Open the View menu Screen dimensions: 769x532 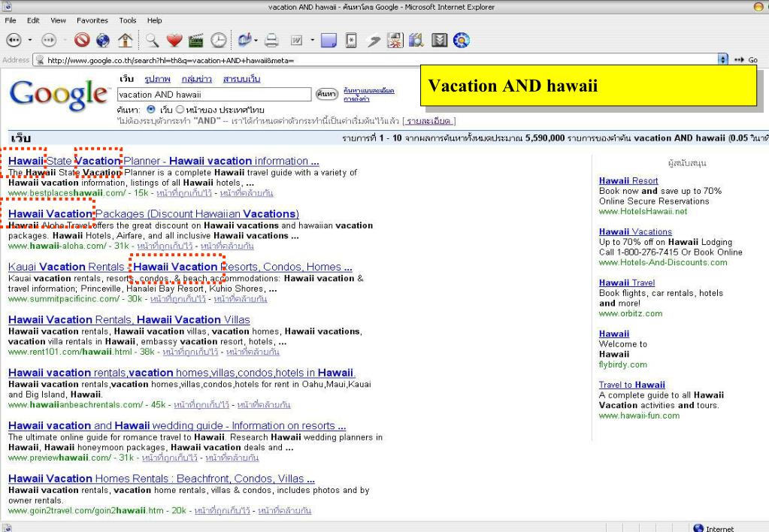click(x=58, y=20)
